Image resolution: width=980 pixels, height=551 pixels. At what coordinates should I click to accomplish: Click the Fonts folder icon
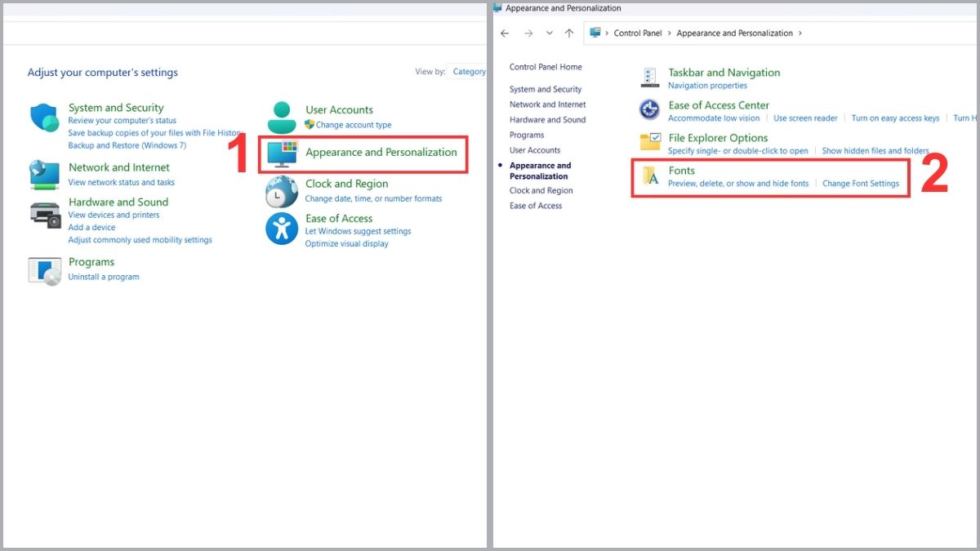tap(651, 176)
